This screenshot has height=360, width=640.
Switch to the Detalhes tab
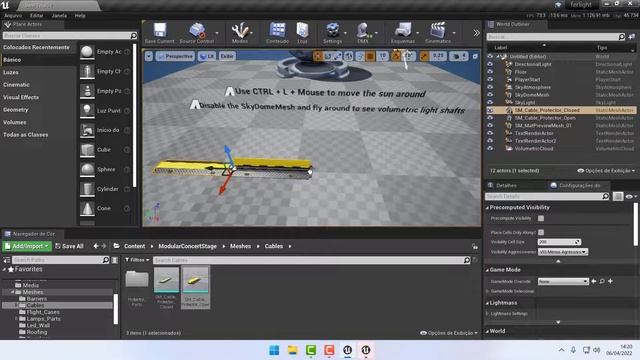click(506, 185)
